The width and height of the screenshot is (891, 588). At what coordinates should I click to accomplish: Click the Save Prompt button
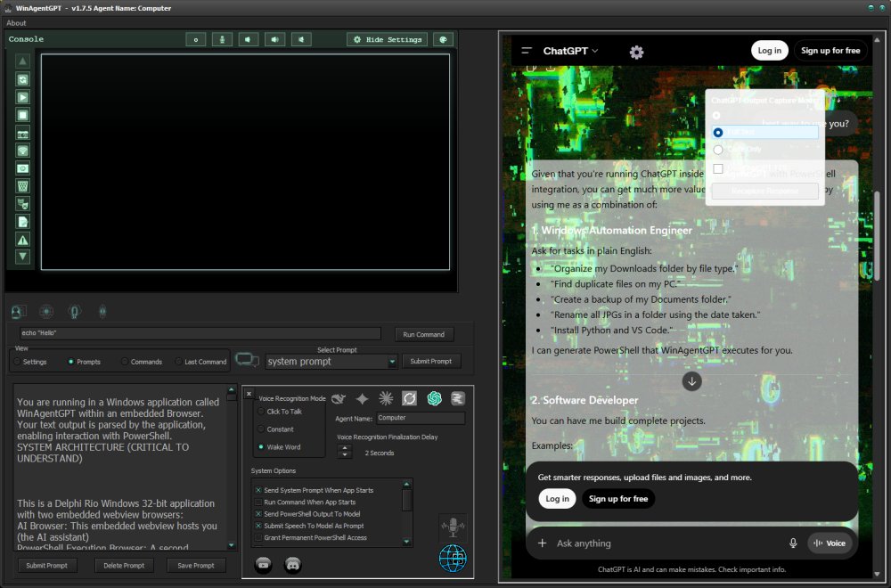pos(196,566)
